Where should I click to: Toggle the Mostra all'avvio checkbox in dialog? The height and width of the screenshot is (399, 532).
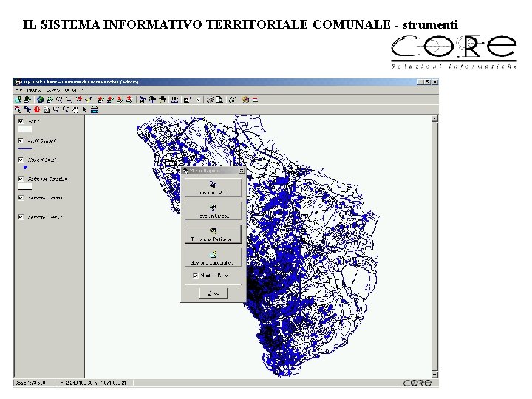point(195,276)
